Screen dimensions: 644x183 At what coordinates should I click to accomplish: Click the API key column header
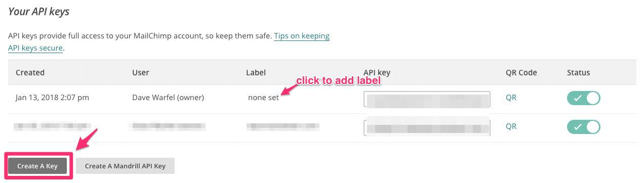point(377,72)
